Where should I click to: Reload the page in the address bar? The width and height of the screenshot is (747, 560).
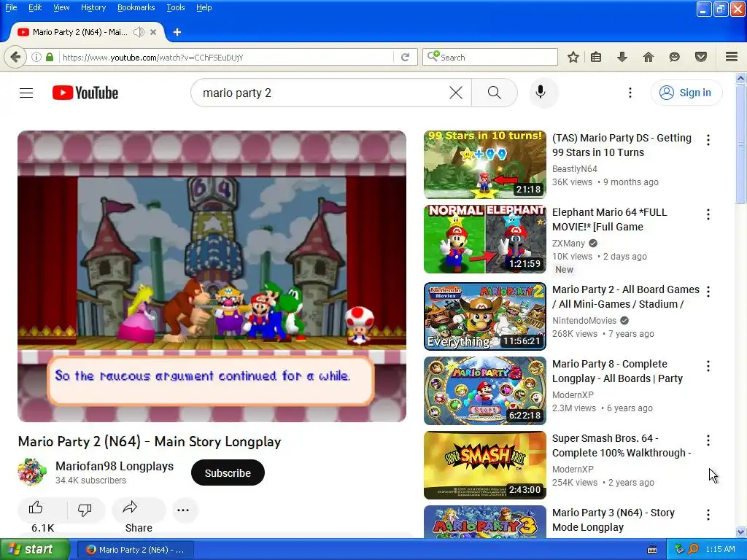406,57
